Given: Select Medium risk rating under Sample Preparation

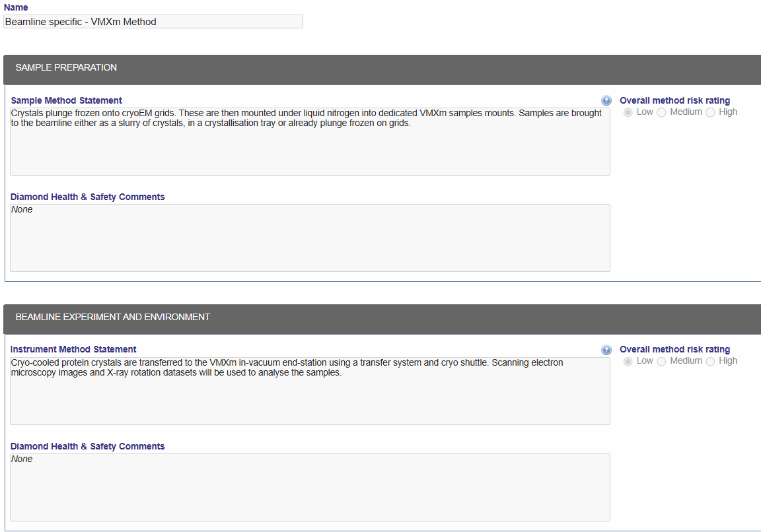Looking at the screenshot, I should point(661,112).
